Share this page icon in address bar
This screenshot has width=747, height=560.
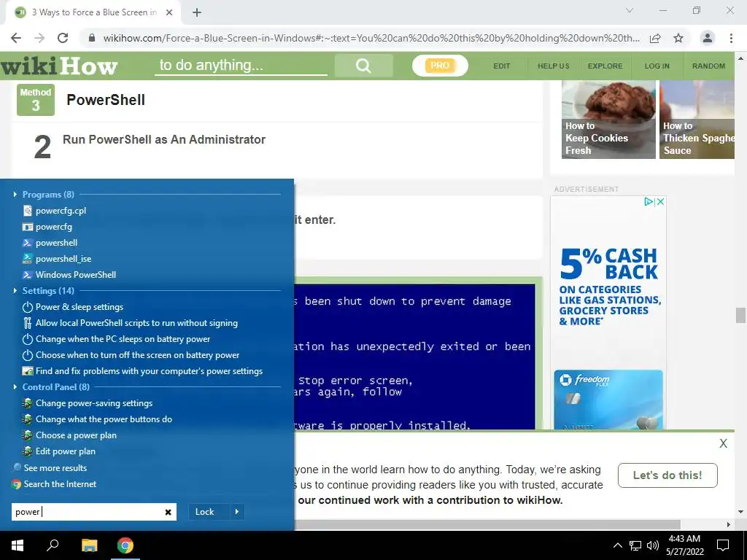(x=655, y=38)
